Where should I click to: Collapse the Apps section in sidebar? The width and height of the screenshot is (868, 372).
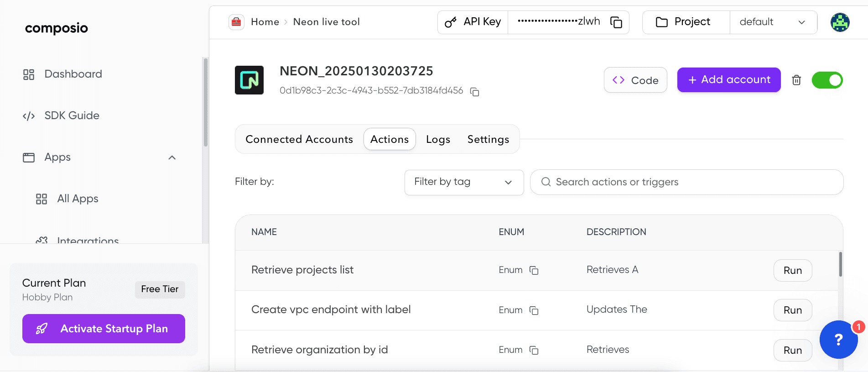(x=172, y=157)
